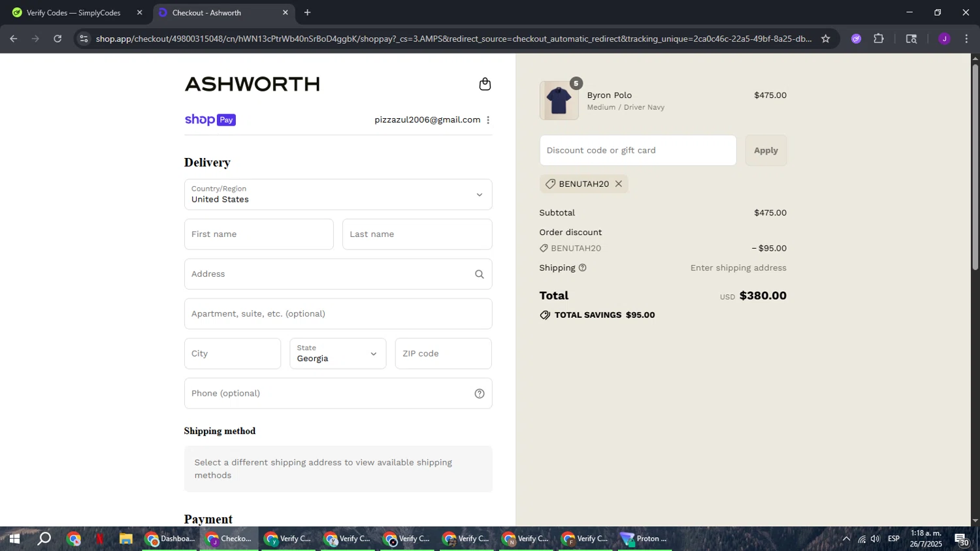Switch ESP keyboard language indicator
Viewport: 980px width, 551px height.
coord(894,539)
